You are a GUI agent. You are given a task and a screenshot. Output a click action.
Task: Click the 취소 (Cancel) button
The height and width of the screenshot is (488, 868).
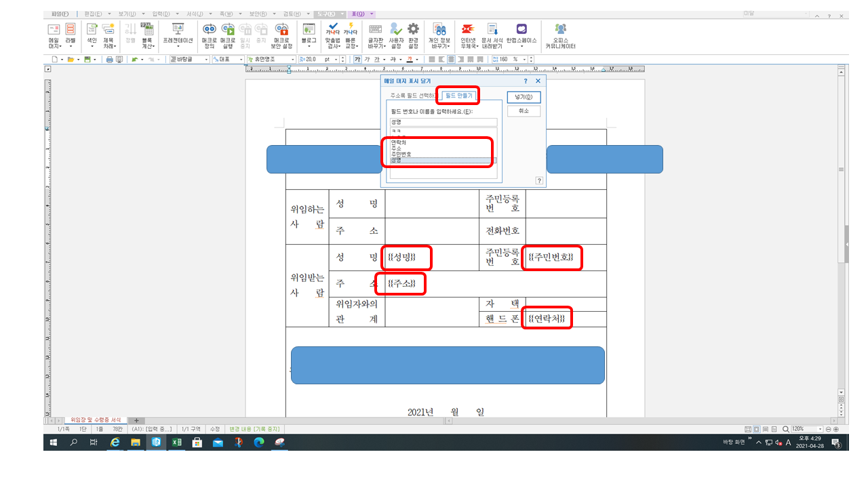click(x=524, y=111)
